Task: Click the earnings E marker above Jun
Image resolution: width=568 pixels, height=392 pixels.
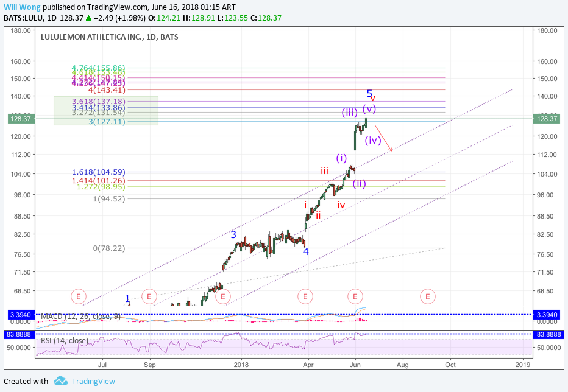Action: click(355, 296)
